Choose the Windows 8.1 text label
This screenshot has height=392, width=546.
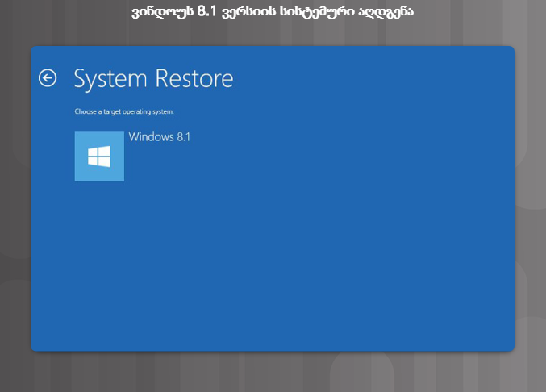pyautogui.click(x=160, y=137)
